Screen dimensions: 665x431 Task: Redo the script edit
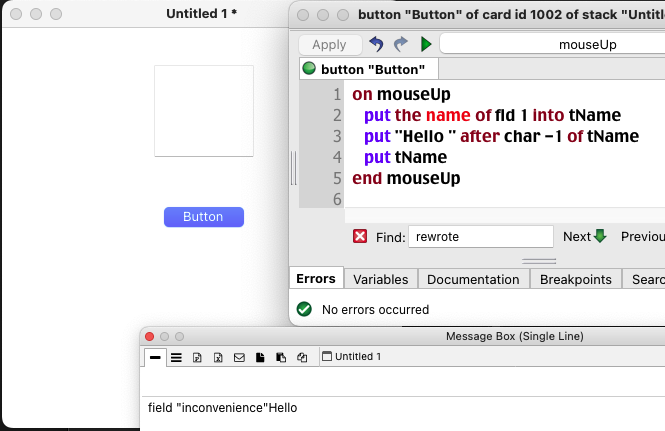click(x=401, y=44)
